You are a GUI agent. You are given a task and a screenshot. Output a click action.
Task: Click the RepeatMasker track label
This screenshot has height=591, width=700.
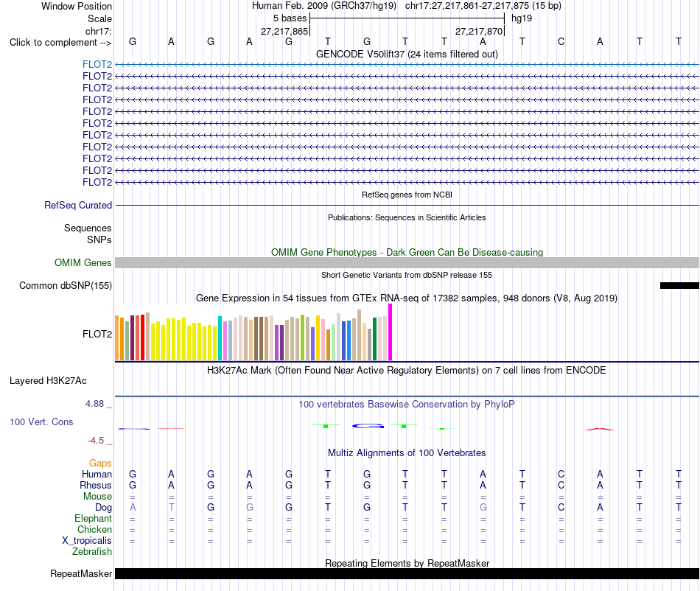(81, 573)
